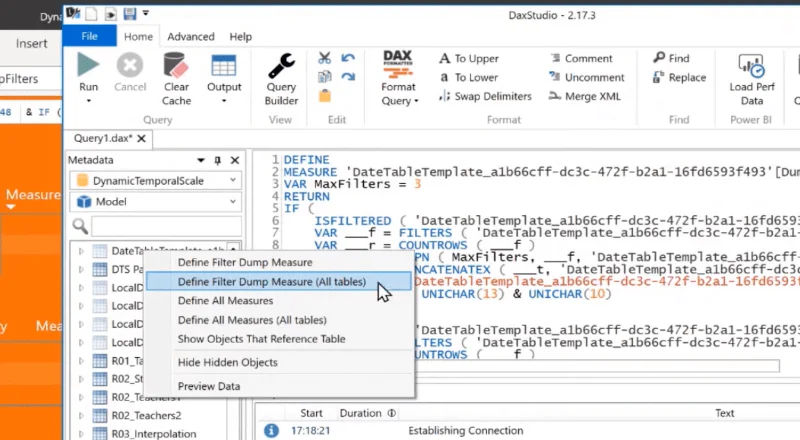Click the DaxStudio app icon in title bar
800x440 pixels.
coord(73,13)
